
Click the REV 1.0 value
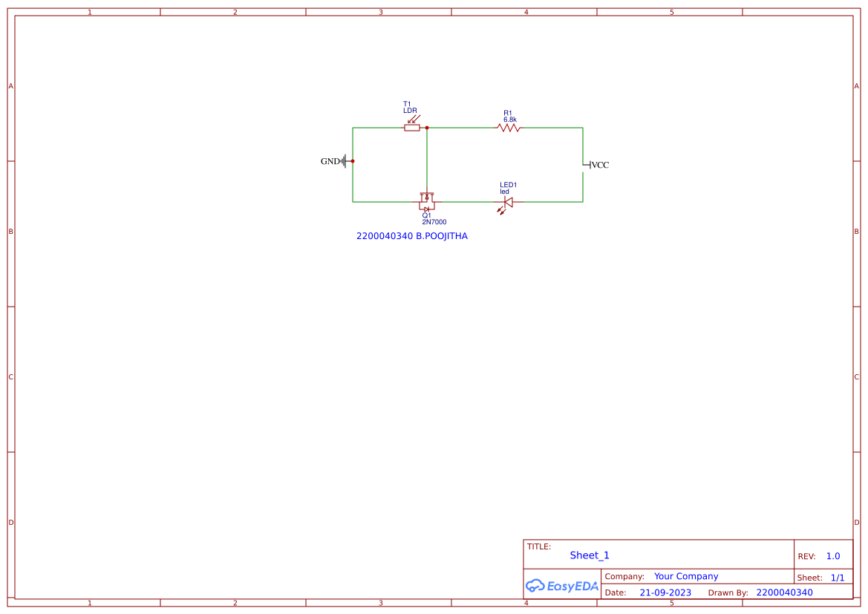tap(833, 555)
